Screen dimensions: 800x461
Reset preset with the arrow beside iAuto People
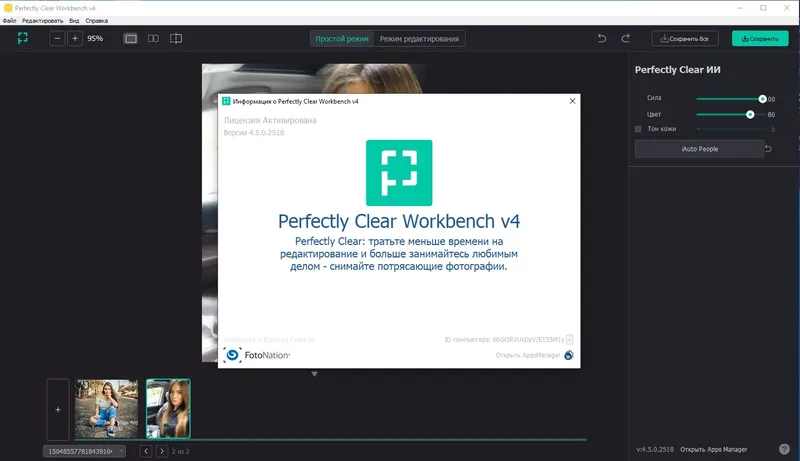pyautogui.click(x=768, y=149)
